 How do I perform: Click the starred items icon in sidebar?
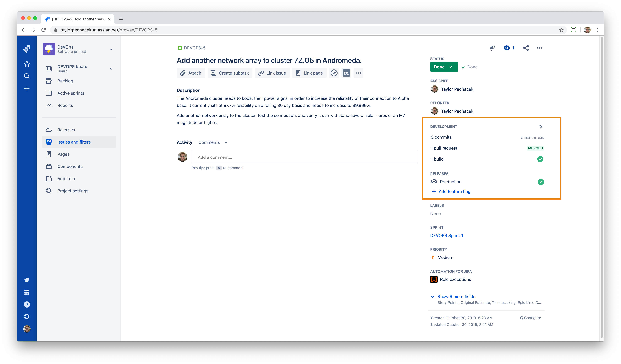27,64
